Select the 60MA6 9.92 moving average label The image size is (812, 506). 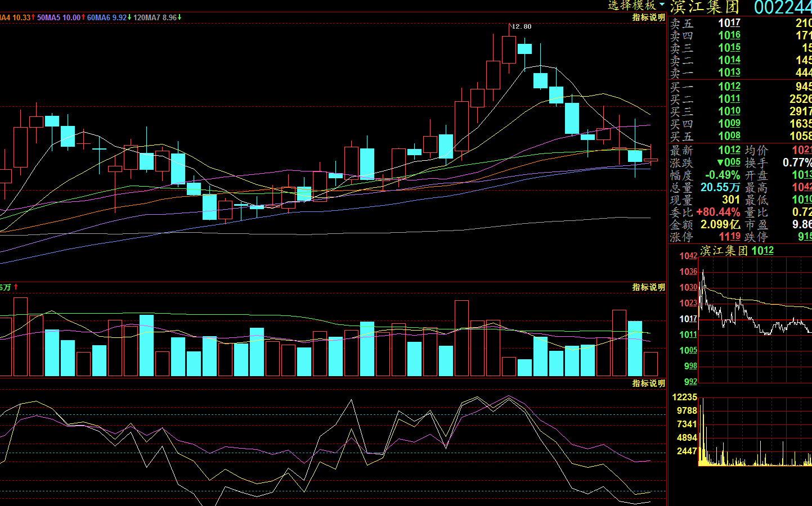tap(109, 17)
